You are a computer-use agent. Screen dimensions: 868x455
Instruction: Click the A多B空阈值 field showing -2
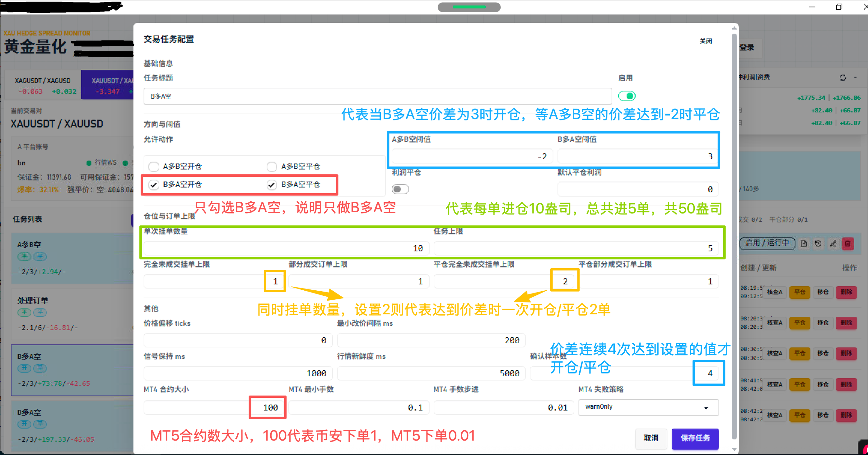tap(472, 156)
